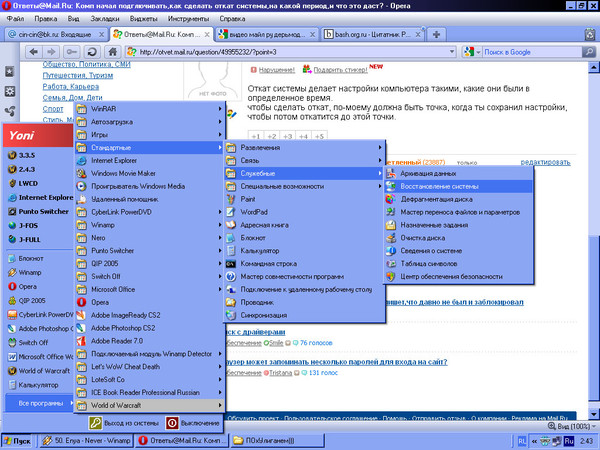Click the page scrollbar down arrow
The height and width of the screenshot is (450, 600).
[593, 414]
